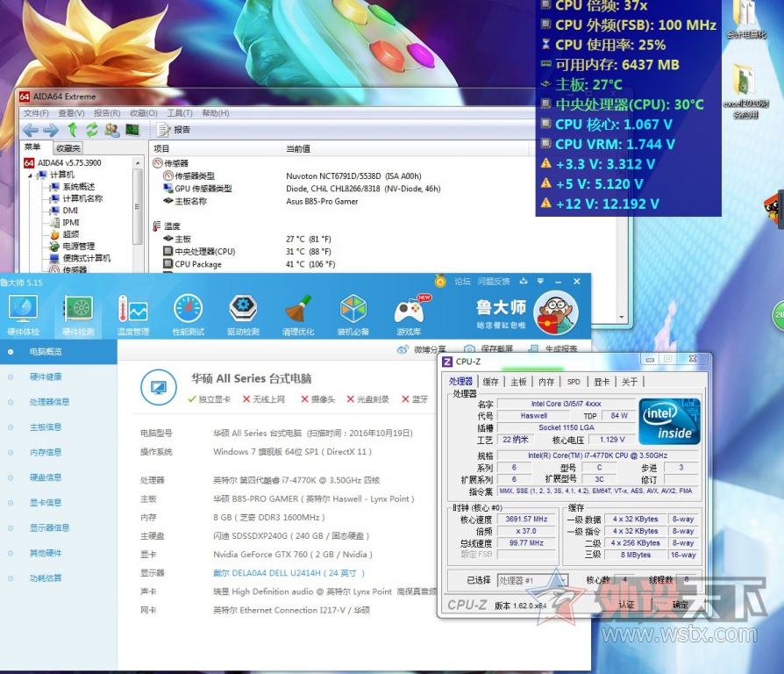Open 文件(F) menu in AIDA64
This screenshot has height=674, width=784.
(x=36, y=113)
